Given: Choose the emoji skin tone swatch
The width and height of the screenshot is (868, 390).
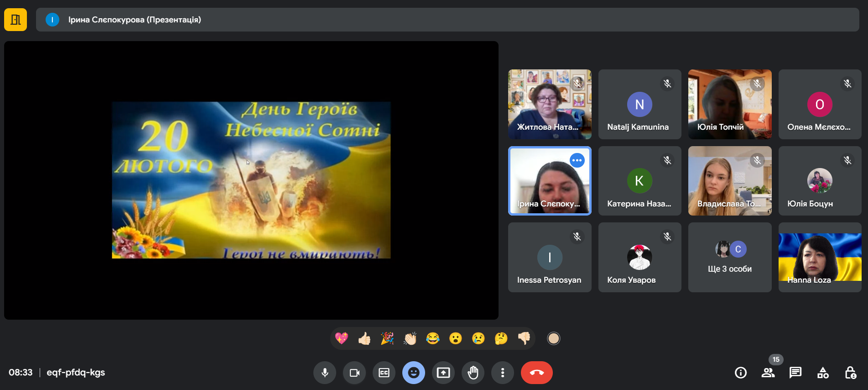Looking at the screenshot, I should click(553, 338).
